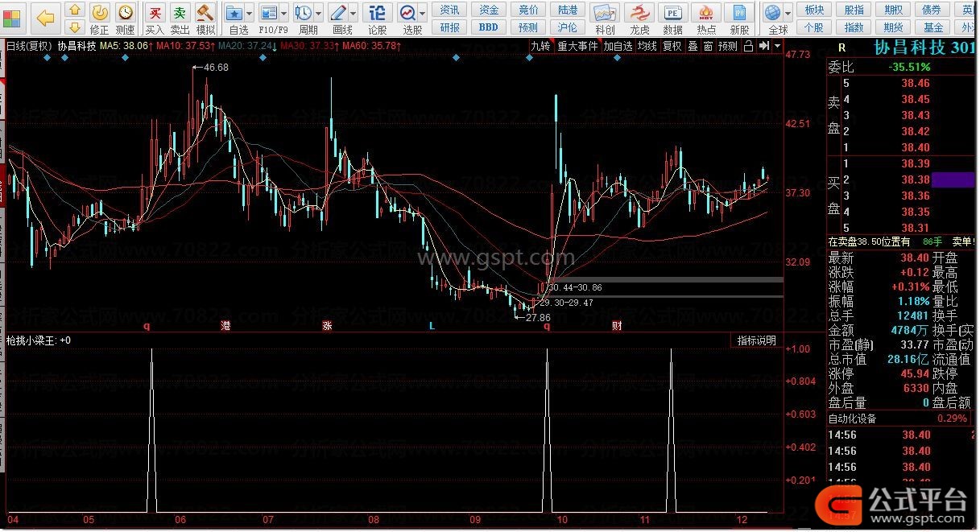Click the 个股 individual stocks button
Image resolution: width=980 pixels, height=532 pixels.
tap(814, 27)
